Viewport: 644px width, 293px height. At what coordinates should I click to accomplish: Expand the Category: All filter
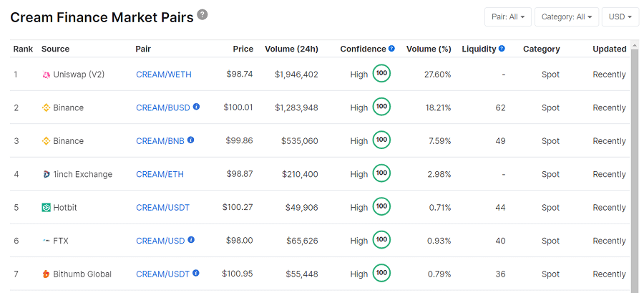point(567,16)
